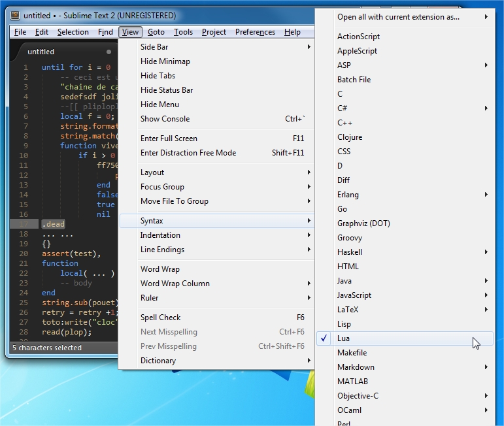The width and height of the screenshot is (504, 426).
Task: Set syntax to MATLAB
Action: [x=405, y=382]
